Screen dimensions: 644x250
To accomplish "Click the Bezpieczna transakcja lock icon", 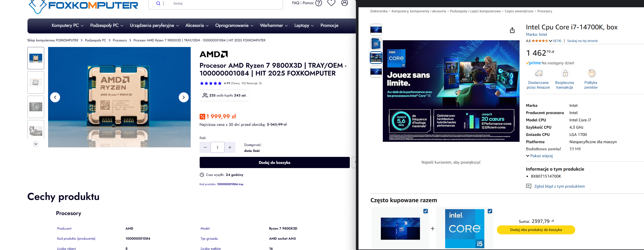I will (565, 73).
